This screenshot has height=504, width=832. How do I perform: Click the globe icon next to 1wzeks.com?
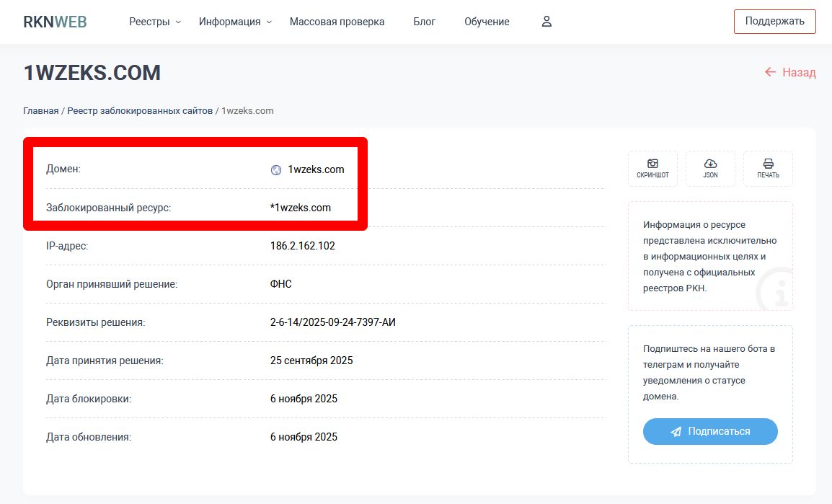point(275,170)
